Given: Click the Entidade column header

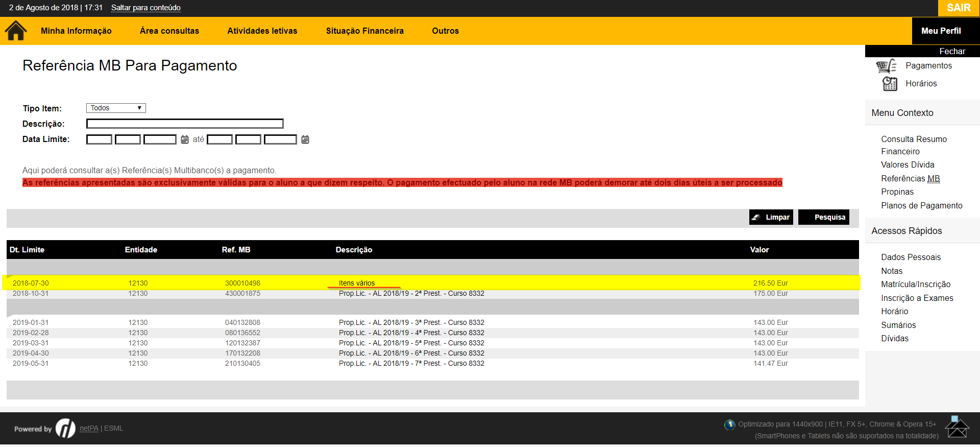Looking at the screenshot, I should pyautogui.click(x=141, y=250).
